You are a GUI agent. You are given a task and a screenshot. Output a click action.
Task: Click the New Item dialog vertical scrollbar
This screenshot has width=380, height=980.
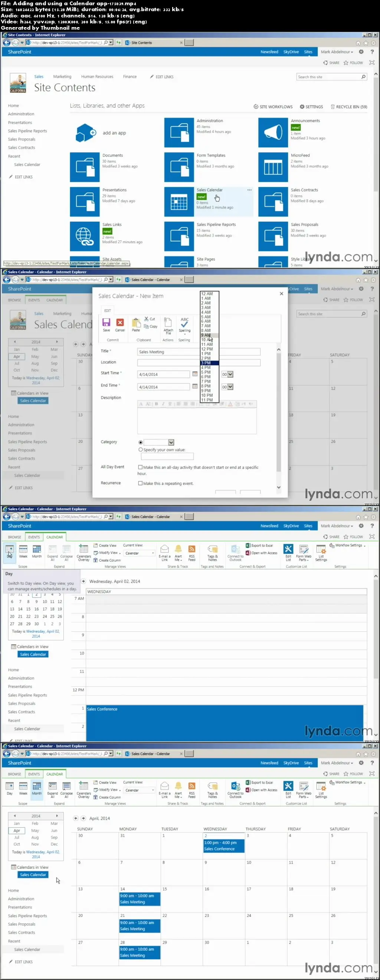278,418
